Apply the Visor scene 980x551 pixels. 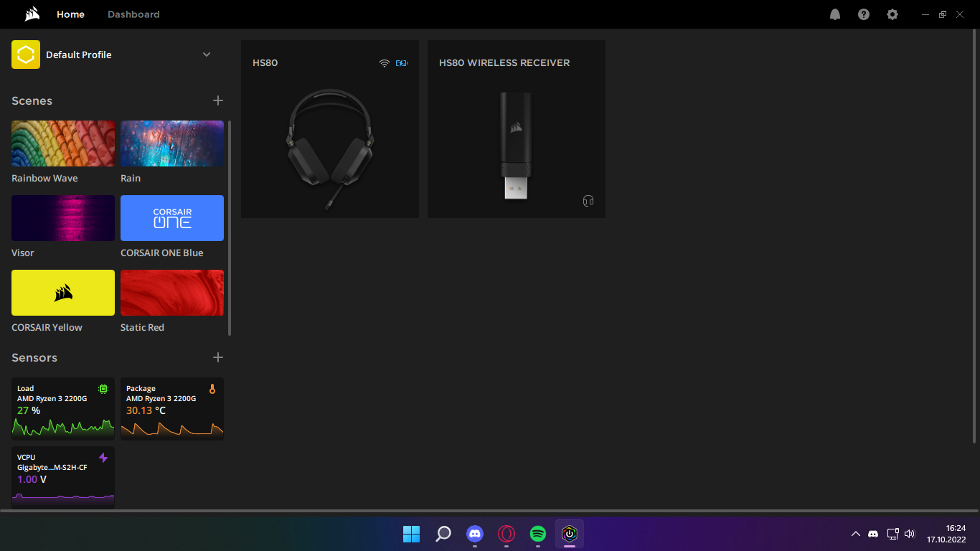click(x=63, y=218)
